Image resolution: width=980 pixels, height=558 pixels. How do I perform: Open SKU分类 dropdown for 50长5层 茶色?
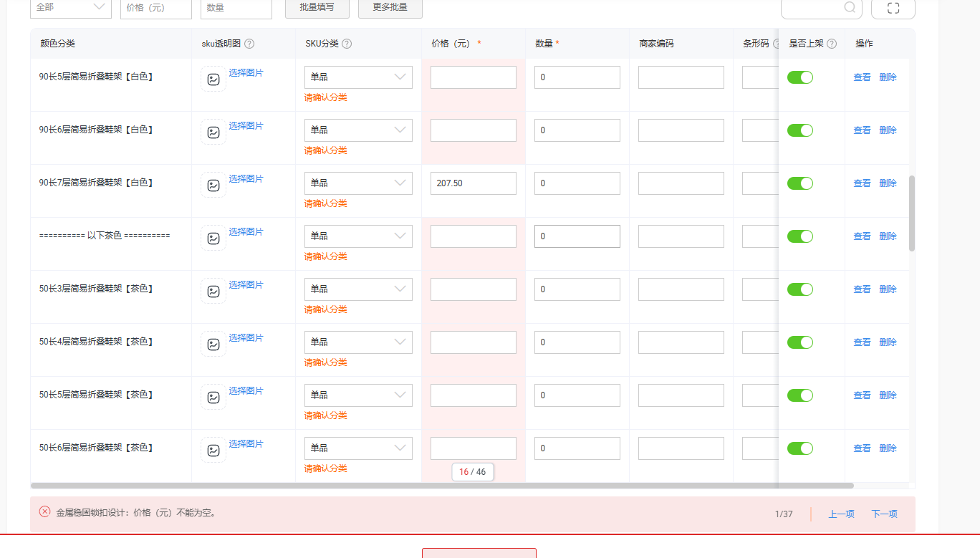(x=358, y=395)
